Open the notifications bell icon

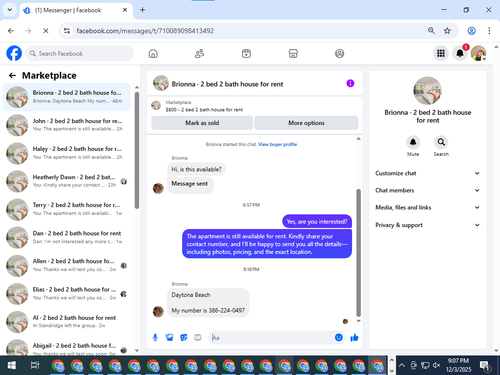(460, 53)
